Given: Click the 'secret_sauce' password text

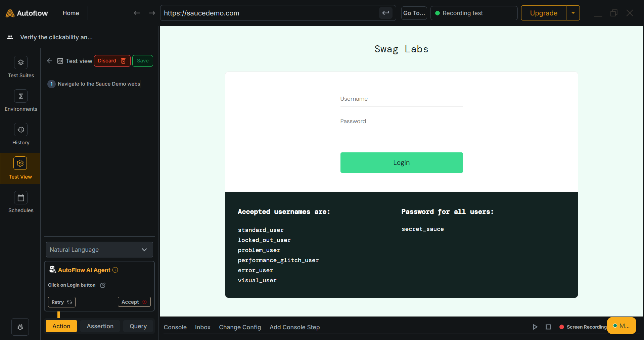Looking at the screenshot, I should (423, 229).
